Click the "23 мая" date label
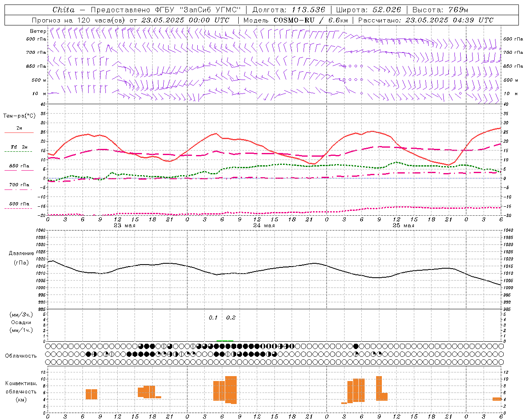This screenshot has width=525, height=420. (x=124, y=226)
